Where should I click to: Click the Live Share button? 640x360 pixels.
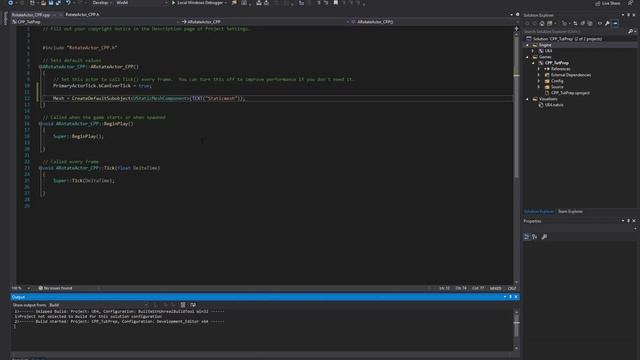pos(608,3)
